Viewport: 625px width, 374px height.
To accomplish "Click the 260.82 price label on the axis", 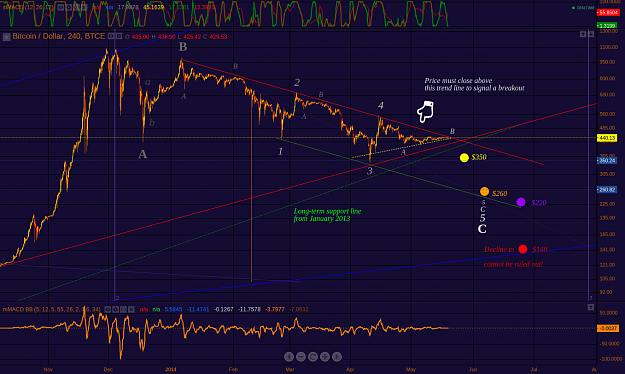I will pyautogui.click(x=607, y=190).
